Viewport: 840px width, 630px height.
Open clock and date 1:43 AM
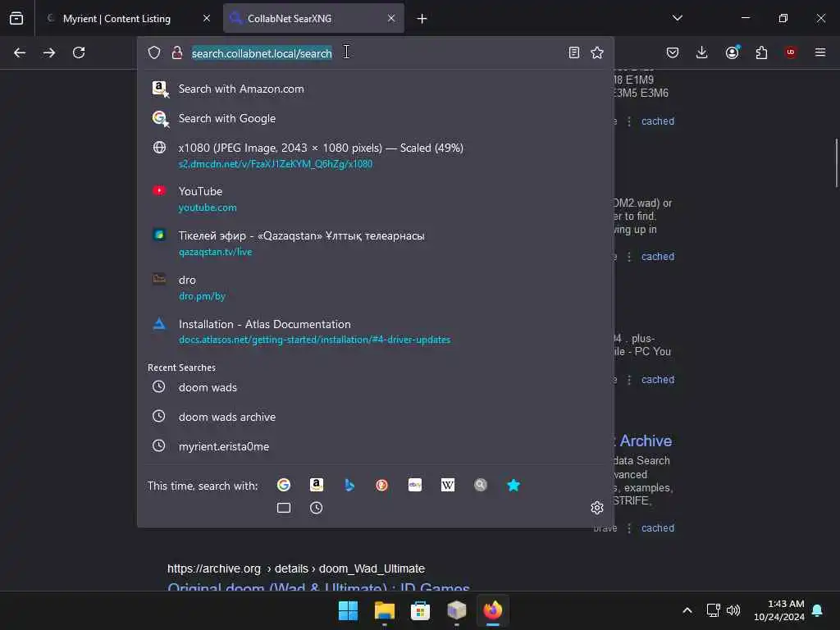click(x=779, y=610)
